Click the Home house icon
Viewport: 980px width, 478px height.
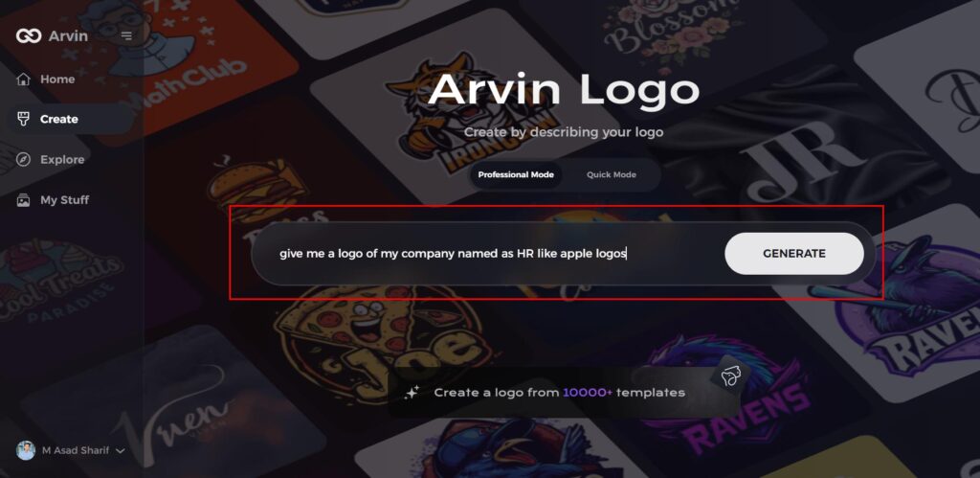(23, 80)
